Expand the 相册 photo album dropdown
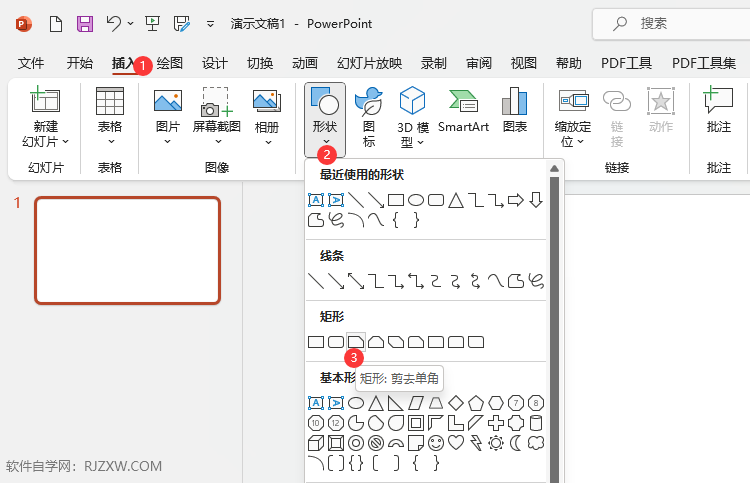This screenshot has width=750, height=483. (268, 142)
